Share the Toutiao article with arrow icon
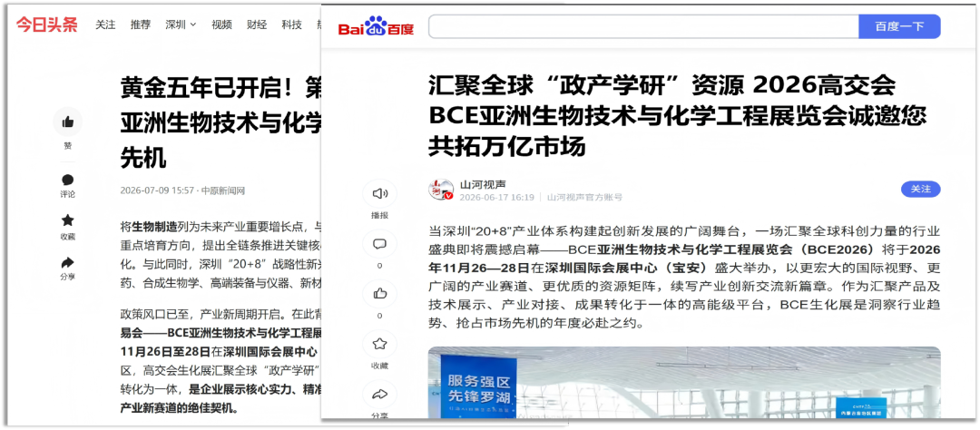This screenshot has width=980, height=430. click(67, 261)
